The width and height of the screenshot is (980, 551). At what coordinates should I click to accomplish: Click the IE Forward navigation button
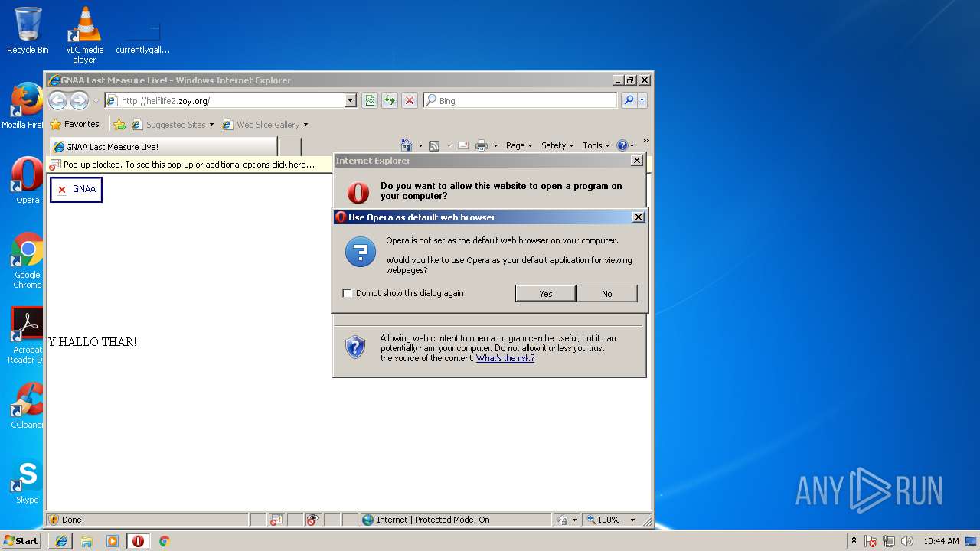pyautogui.click(x=79, y=100)
